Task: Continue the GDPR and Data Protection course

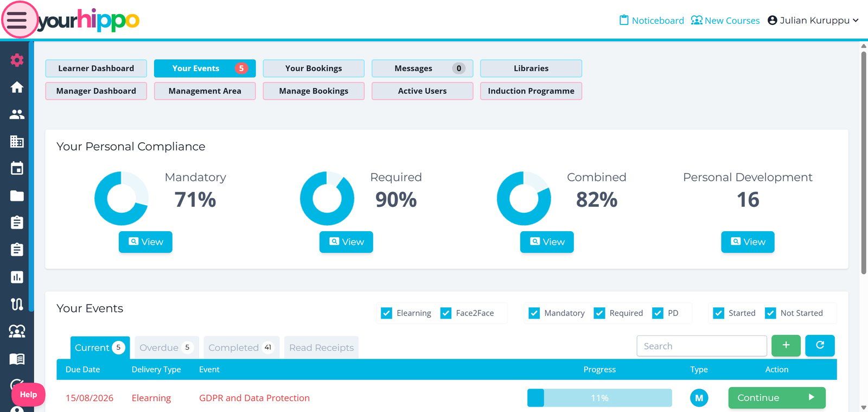Action: coord(777,398)
